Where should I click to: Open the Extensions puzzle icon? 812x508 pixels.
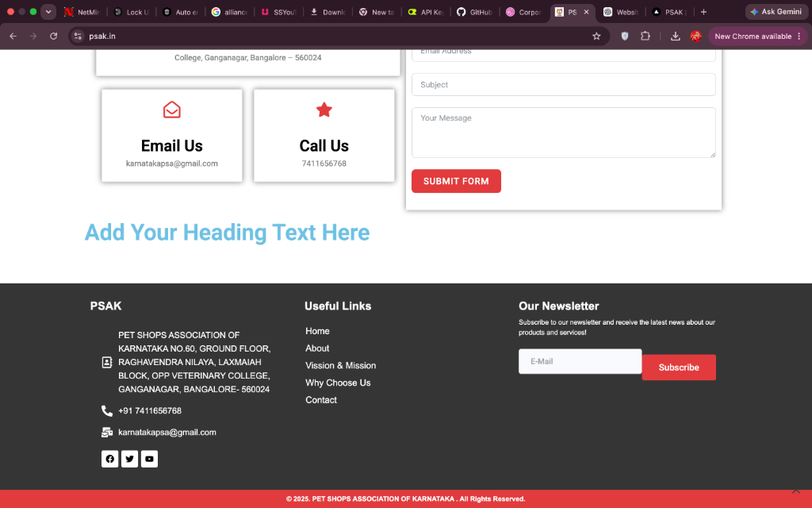645,37
